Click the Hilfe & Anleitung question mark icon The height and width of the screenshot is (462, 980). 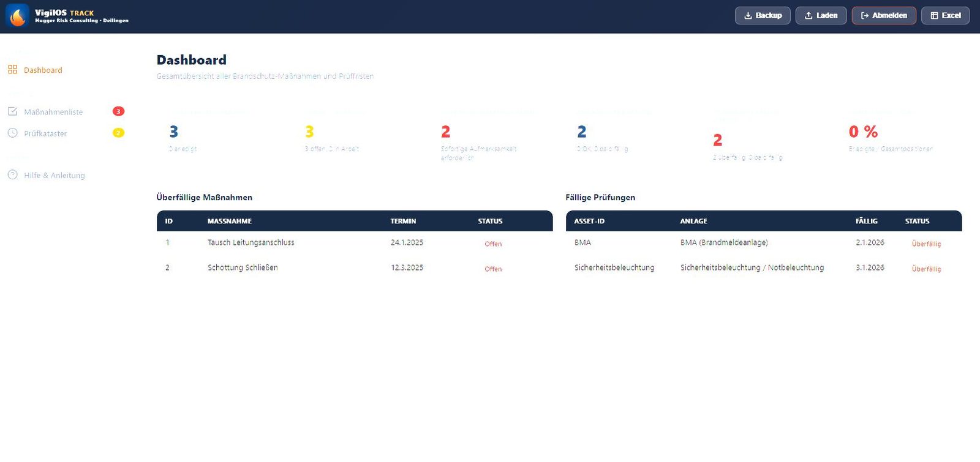pos(12,175)
